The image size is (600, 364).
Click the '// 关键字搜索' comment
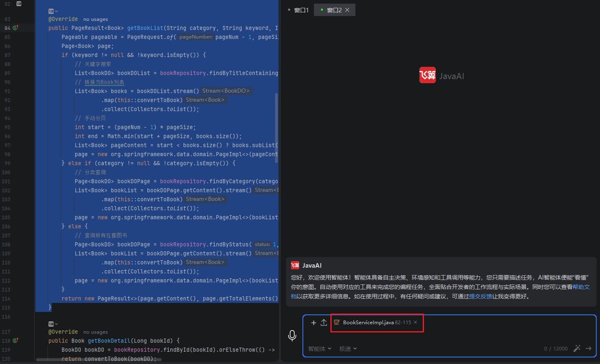[x=93, y=64]
